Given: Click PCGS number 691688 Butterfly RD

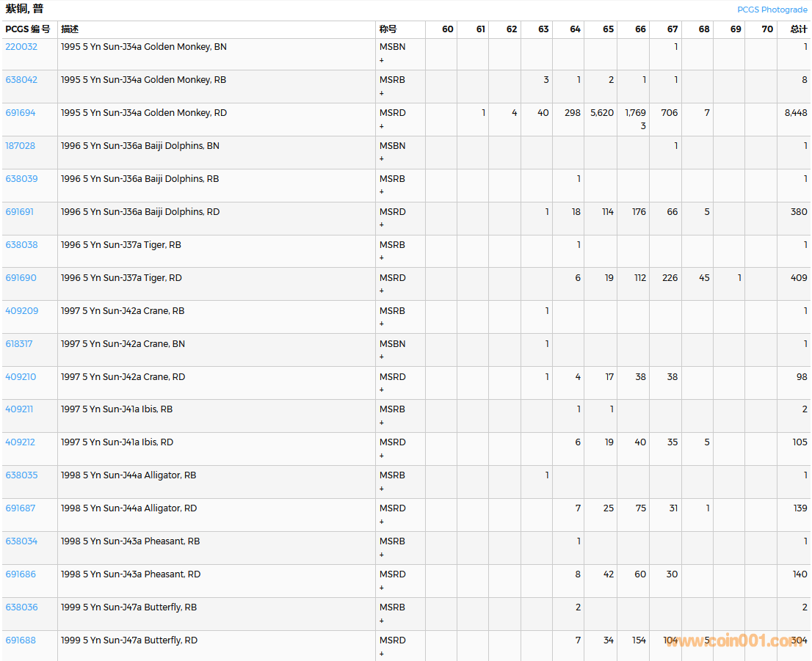Looking at the screenshot, I should pos(21,640).
